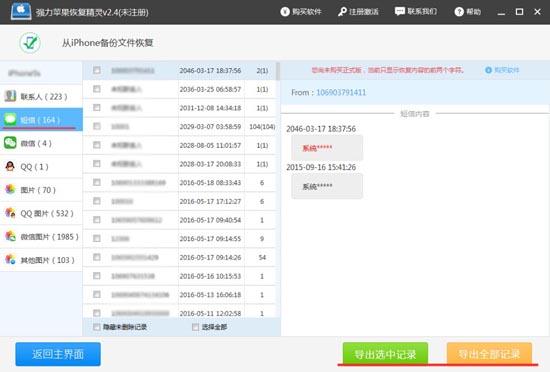Click message bubble under 2046-03-17 18:37:56
The image size is (550, 372).
pos(327,148)
